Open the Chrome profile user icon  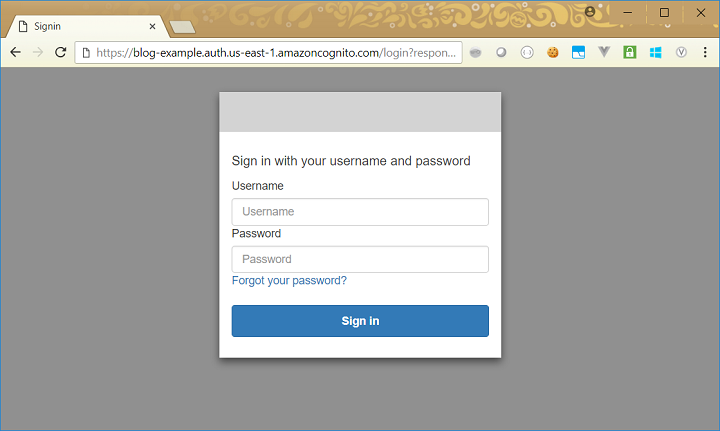tap(590, 12)
